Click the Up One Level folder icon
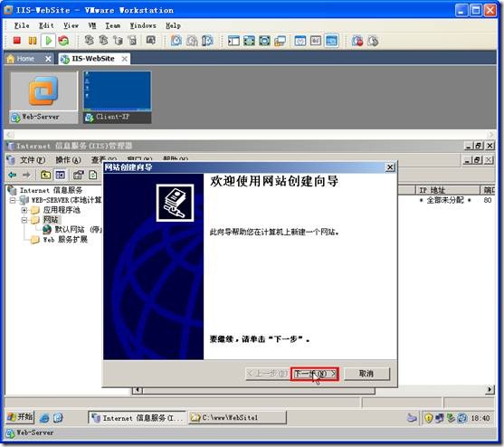This screenshot has height=447, width=504. click(45, 175)
